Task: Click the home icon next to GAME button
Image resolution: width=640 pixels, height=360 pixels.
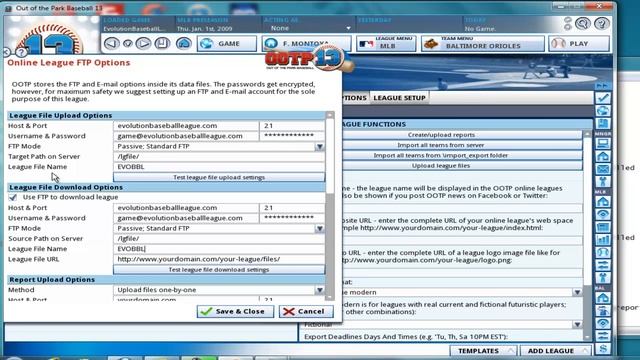Action: tap(184, 43)
